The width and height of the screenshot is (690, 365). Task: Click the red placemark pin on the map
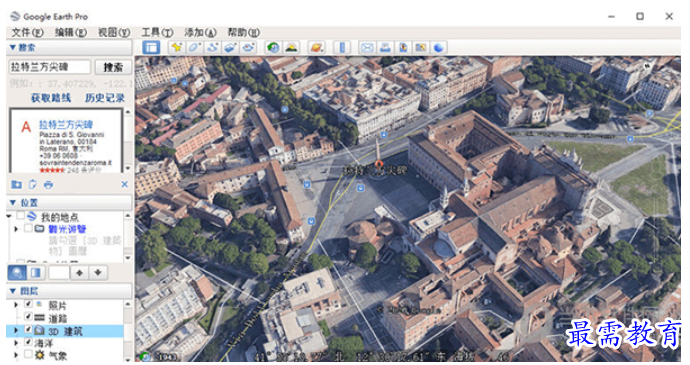378,166
